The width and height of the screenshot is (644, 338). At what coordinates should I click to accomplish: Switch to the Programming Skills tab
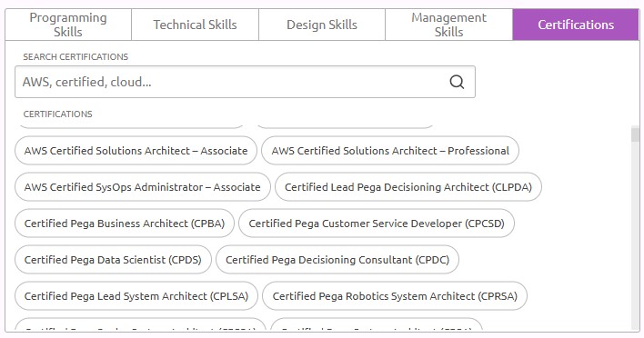[68, 25]
